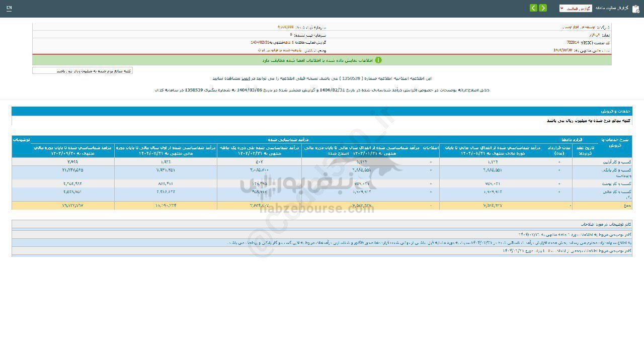
Task: Open the 'گزارش فعالیت' report dropdown
Action: (x=576, y=9)
